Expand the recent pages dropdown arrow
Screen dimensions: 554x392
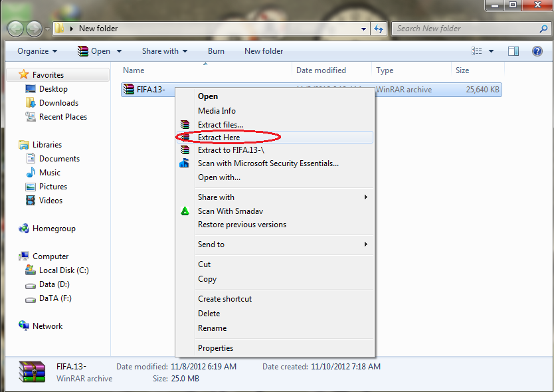click(47, 29)
